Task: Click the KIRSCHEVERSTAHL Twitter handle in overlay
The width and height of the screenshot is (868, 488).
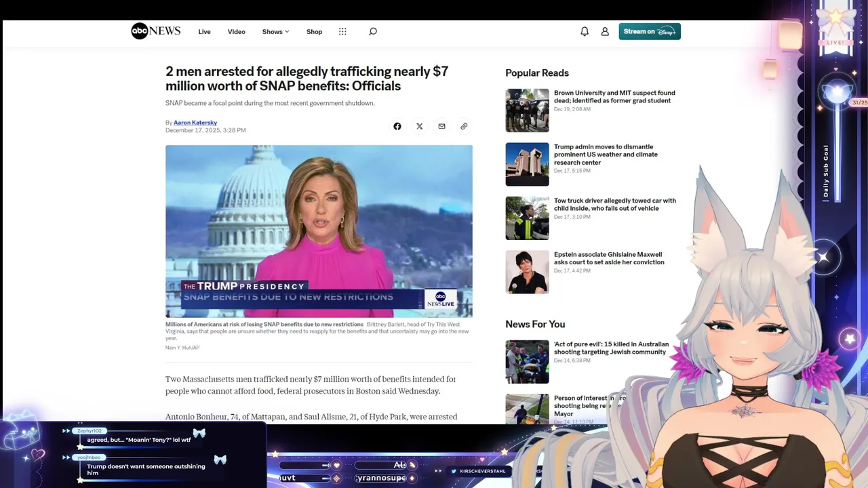Action: tap(483, 471)
